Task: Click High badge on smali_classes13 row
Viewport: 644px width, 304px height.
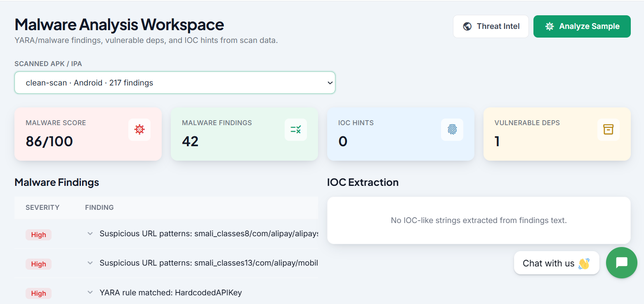Action: pyautogui.click(x=38, y=264)
